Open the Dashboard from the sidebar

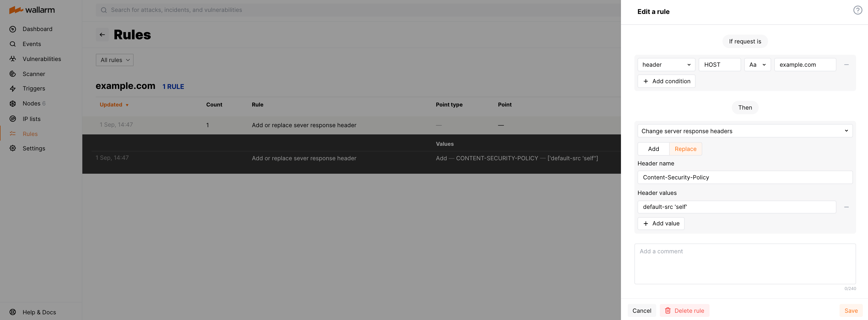click(x=37, y=29)
